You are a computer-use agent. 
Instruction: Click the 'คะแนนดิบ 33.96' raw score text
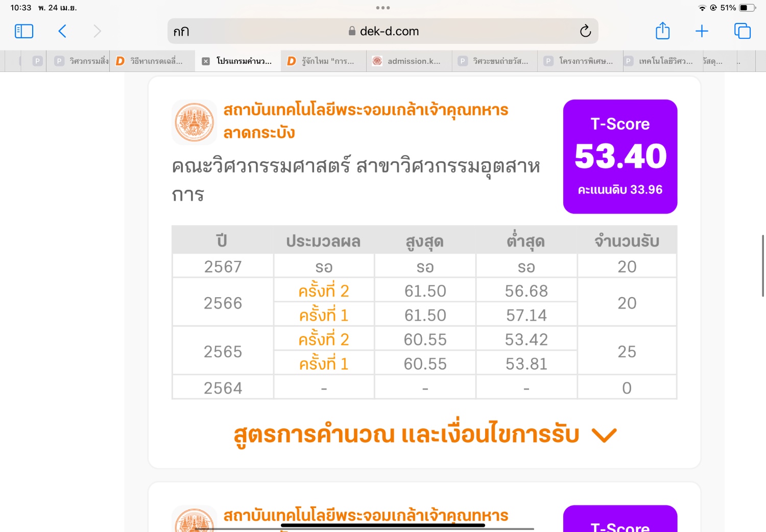(x=620, y=190)
